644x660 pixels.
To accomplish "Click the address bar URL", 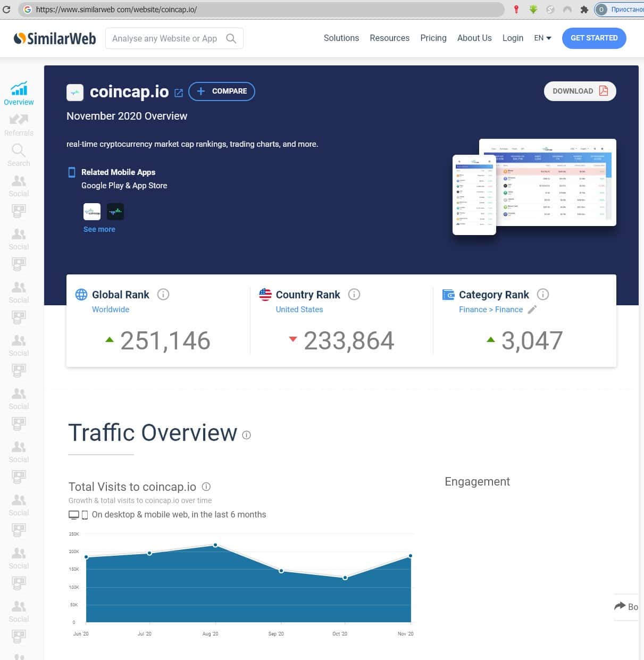I will tap(116, 9).
